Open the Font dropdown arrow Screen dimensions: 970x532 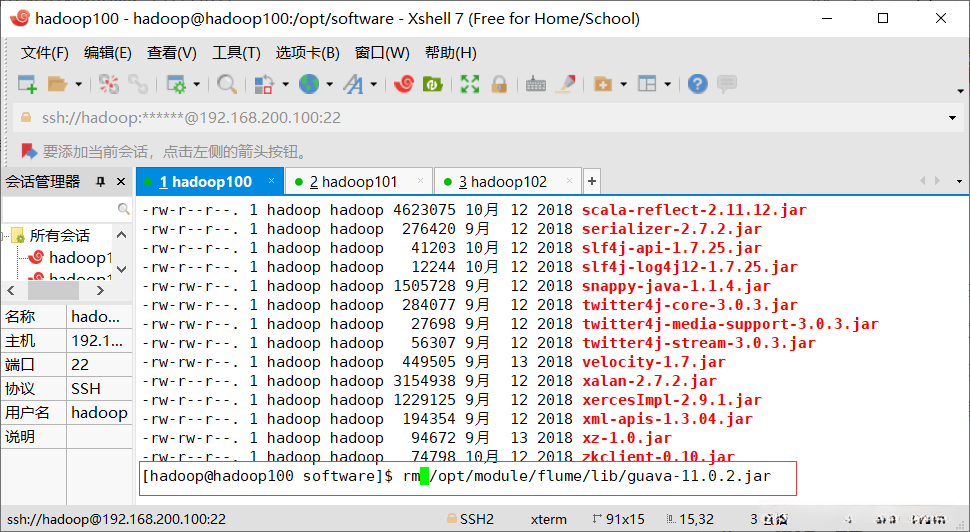point(374,85)
